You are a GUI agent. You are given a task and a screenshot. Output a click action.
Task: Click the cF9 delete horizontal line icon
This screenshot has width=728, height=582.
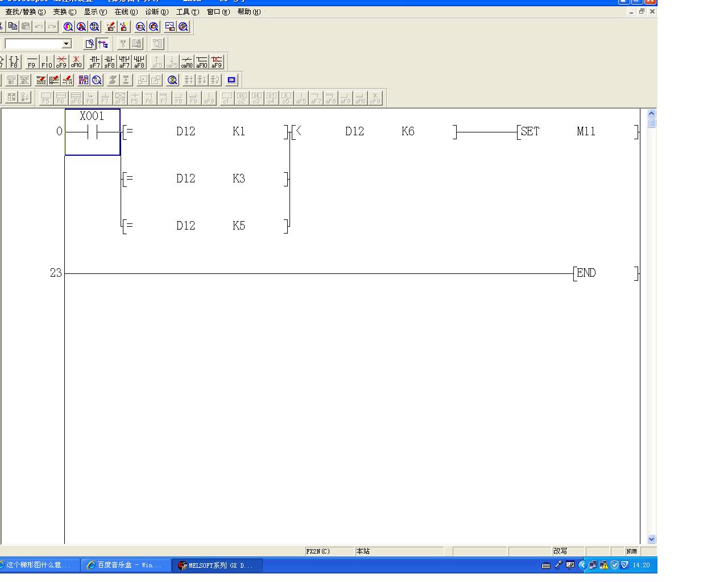click(61, 61)
